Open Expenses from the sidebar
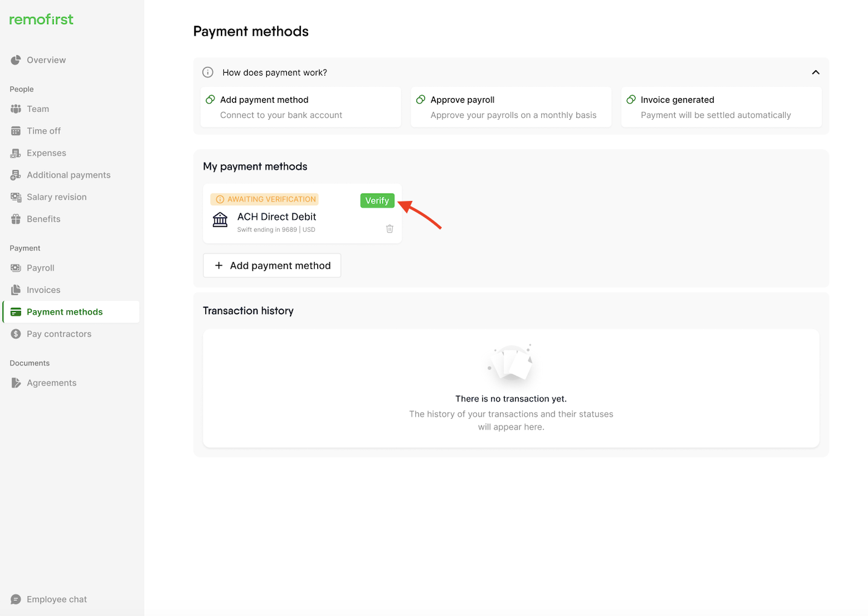Viewport: 868px width, 616px height. tap(46, 153)
